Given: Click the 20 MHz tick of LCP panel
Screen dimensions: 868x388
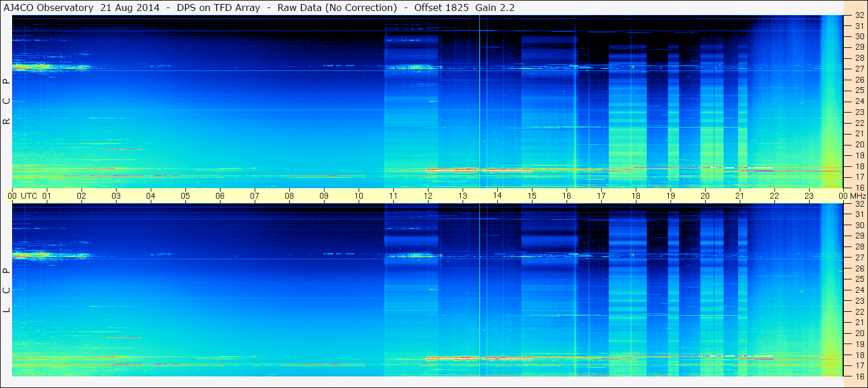Looking at the screenshot, I should (859, 333).
